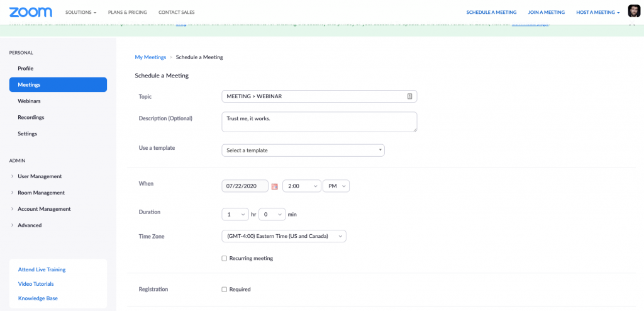Open Video Tutorials link
The height and width of the screenshot is (311, 644).
[36, 284]
